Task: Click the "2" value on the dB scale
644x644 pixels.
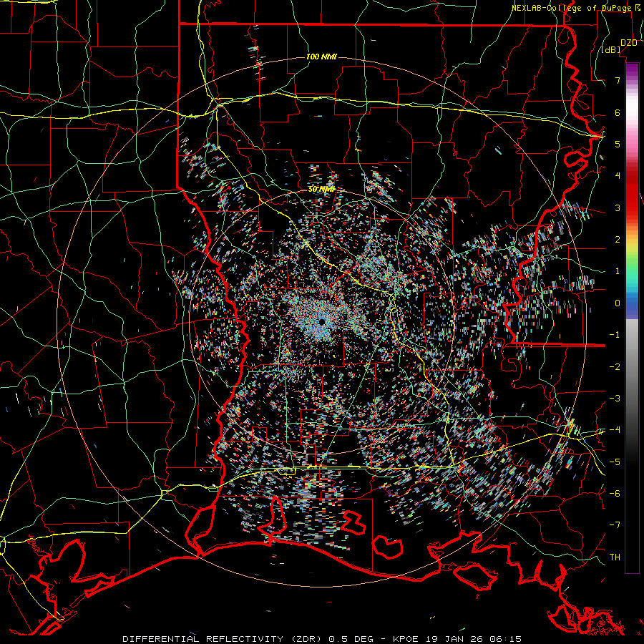Action: (x=618, y=240)
